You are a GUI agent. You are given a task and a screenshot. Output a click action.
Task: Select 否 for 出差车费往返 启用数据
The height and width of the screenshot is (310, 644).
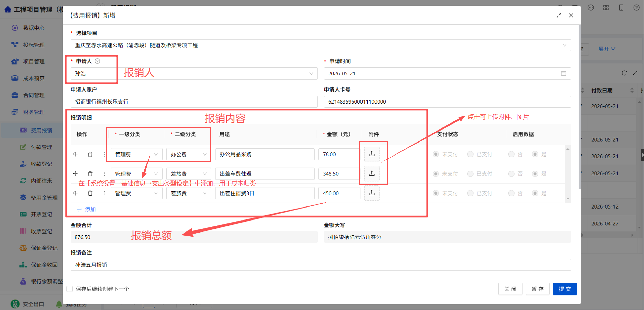click(x=511, y=174)
